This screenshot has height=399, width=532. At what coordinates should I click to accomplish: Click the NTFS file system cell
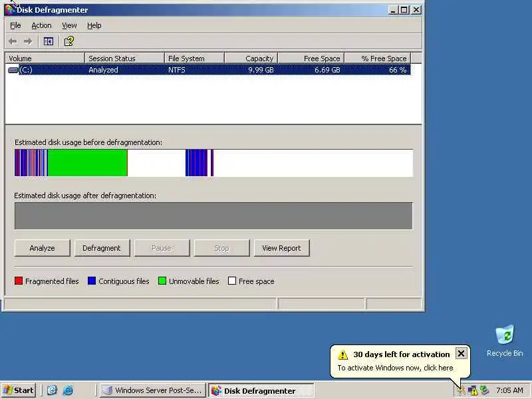(x=177, y=70)
